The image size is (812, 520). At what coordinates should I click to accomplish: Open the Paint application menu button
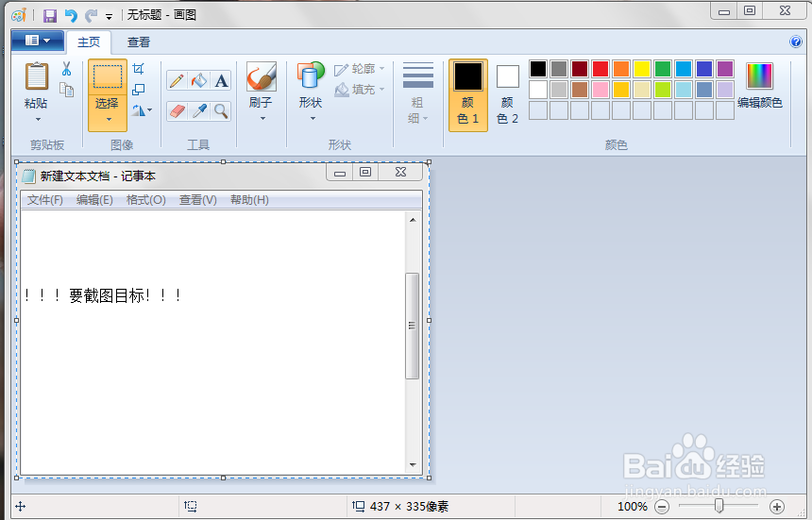[x=38, y=41]
